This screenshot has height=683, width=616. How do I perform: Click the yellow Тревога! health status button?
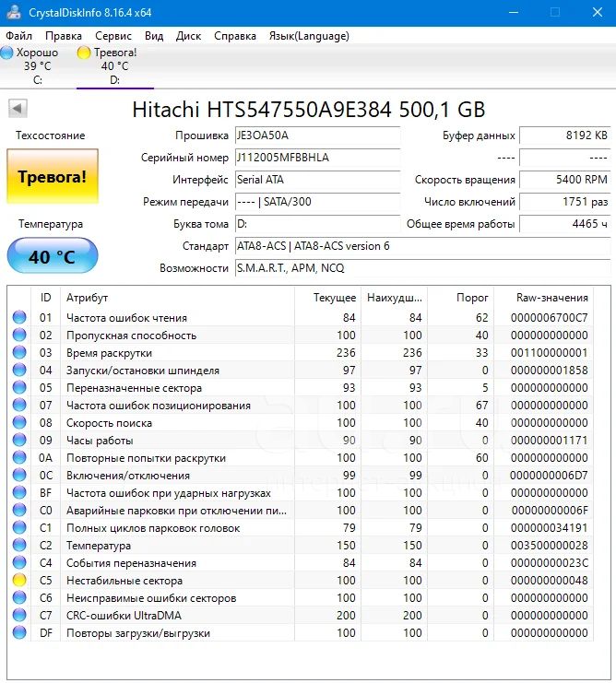(x=53, y=176)
